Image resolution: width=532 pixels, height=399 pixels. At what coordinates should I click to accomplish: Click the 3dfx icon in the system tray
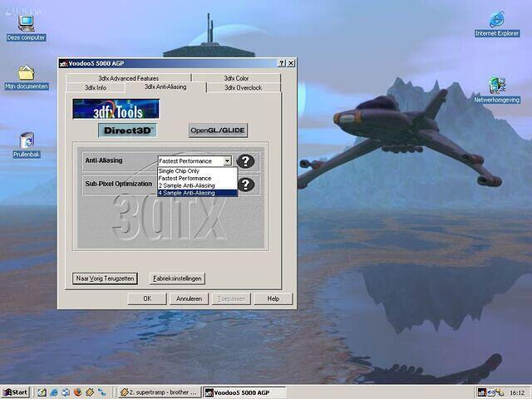click(x=482, y=392)
